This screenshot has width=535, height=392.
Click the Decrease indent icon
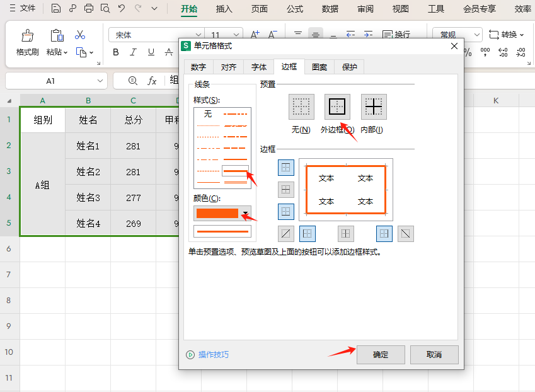(350, 34)
